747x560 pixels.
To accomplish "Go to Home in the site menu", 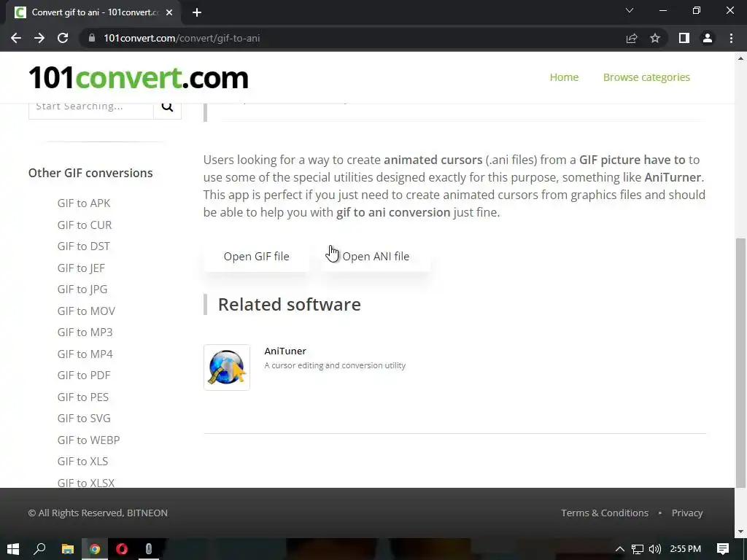I will point(564,77).
